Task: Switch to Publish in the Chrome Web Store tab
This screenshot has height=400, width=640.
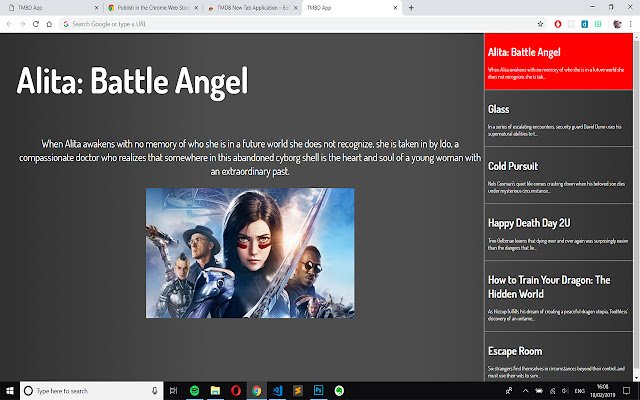Action: tap(152, 8)
